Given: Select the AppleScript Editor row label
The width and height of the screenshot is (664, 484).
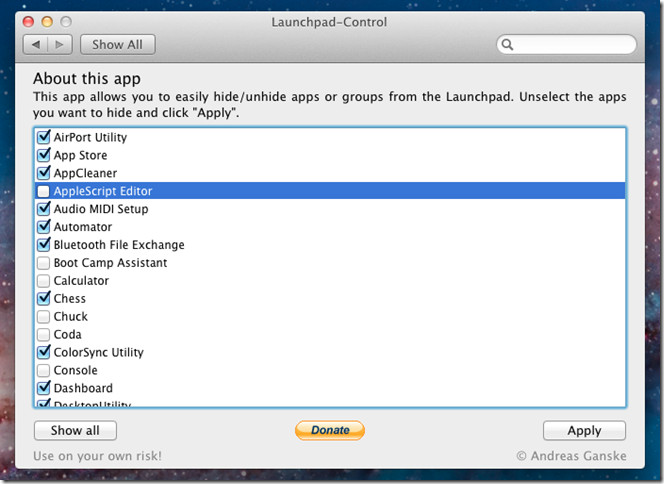Looking at the screenshot, I should click(102, 191).
